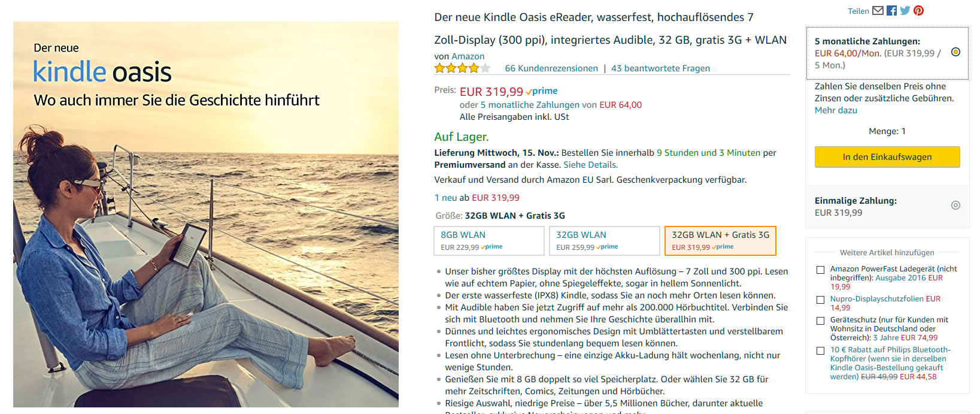Viewport: 980px width, 414px height.
Task: Open the 43 beantwortete Fragen link
Action: click(x=660, y=68)
